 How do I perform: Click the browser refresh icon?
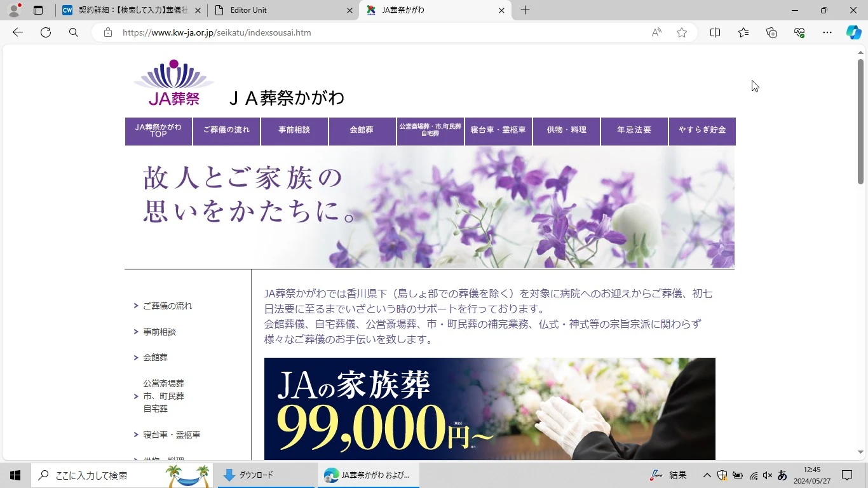tap(46, 32)
